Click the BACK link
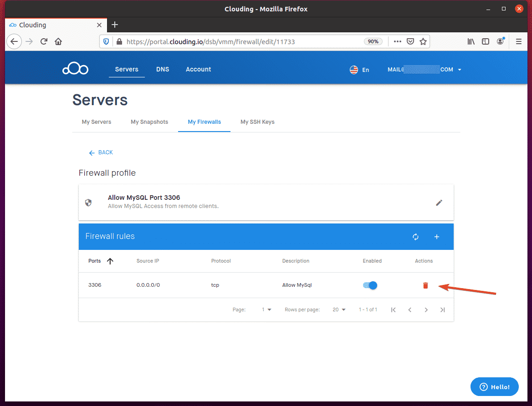The height and width of the screenshot is (406, 532). click(x=101, y=152)
